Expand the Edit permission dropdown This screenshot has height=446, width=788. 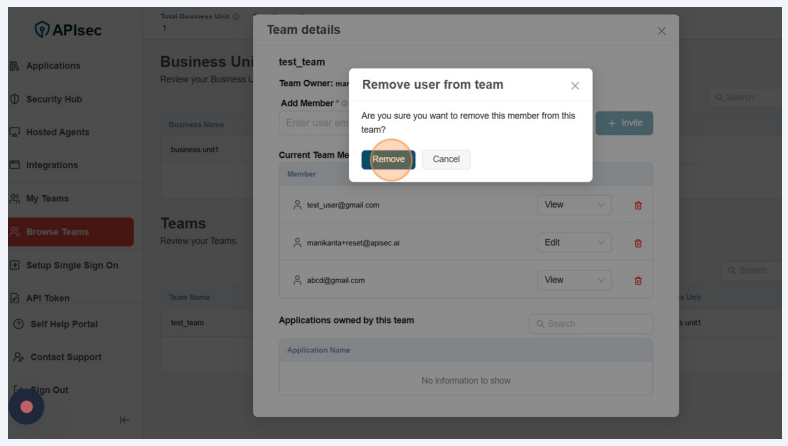(x=574, y=243)
